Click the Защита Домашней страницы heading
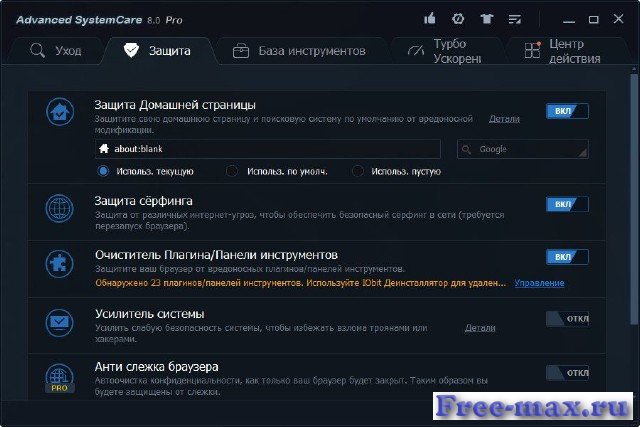This screenshot has width=640, height=427. (175, 105)
